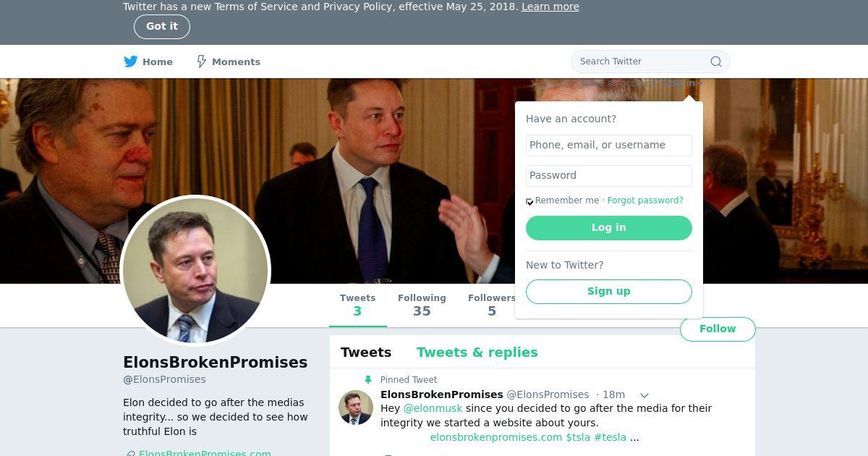The image size is (868, 456).
Task: Open the large profile picture
Action: 195,271
